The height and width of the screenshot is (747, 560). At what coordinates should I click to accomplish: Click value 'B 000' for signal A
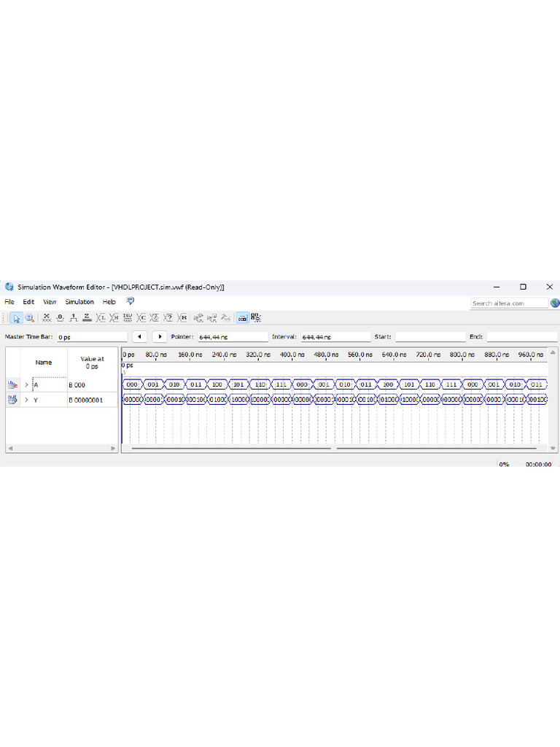coord(77,385)
